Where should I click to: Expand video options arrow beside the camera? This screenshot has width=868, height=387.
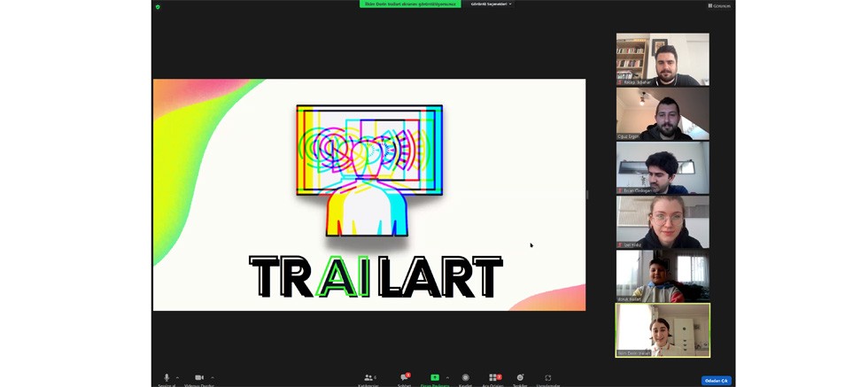(x=213, y=377)
